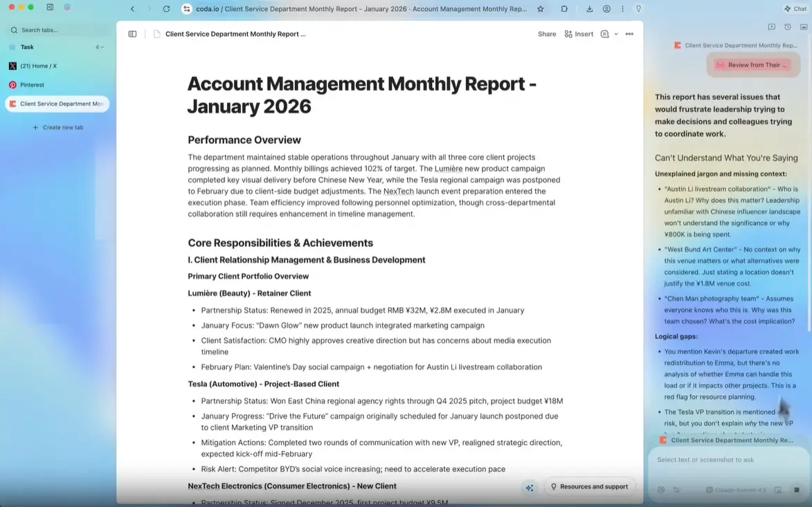Start a new chat in assistant panel
Screen dimensions: 812x507
772,27
